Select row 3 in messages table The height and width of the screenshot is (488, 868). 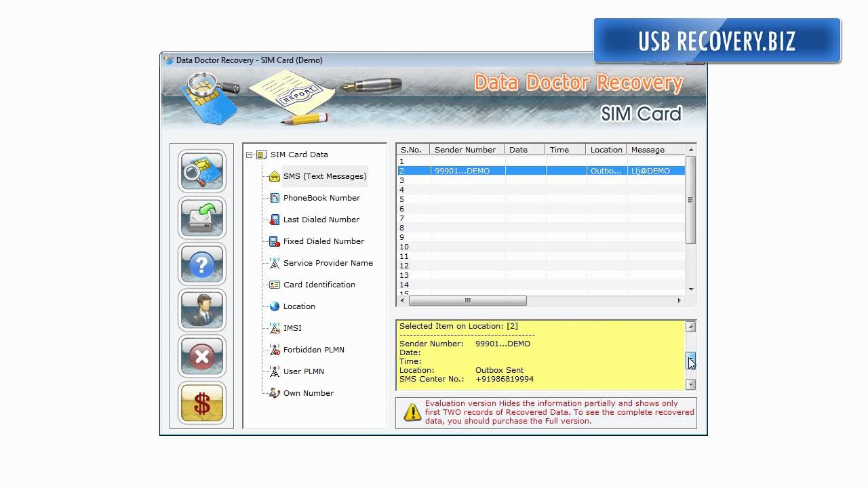click(541, 180)
